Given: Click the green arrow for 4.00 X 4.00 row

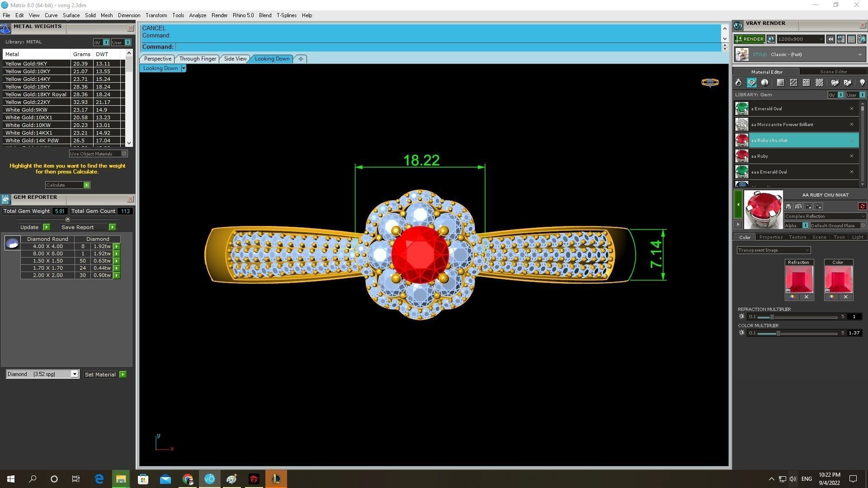Looking at the screenshot, I should [117, 247].
